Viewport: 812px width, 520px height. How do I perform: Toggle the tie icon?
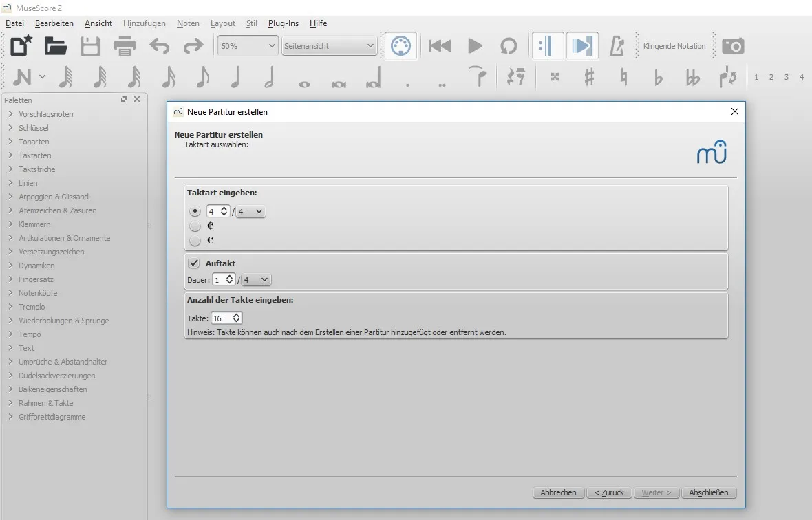(477, 76)
